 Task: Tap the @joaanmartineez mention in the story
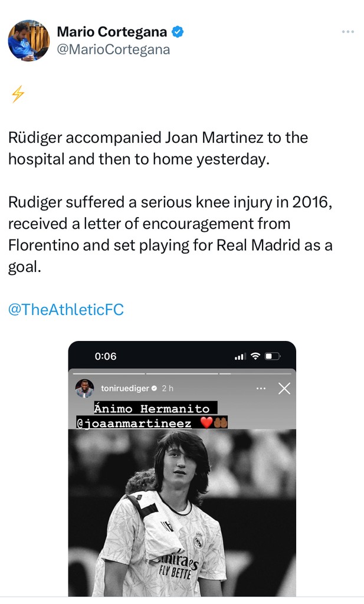135,422
